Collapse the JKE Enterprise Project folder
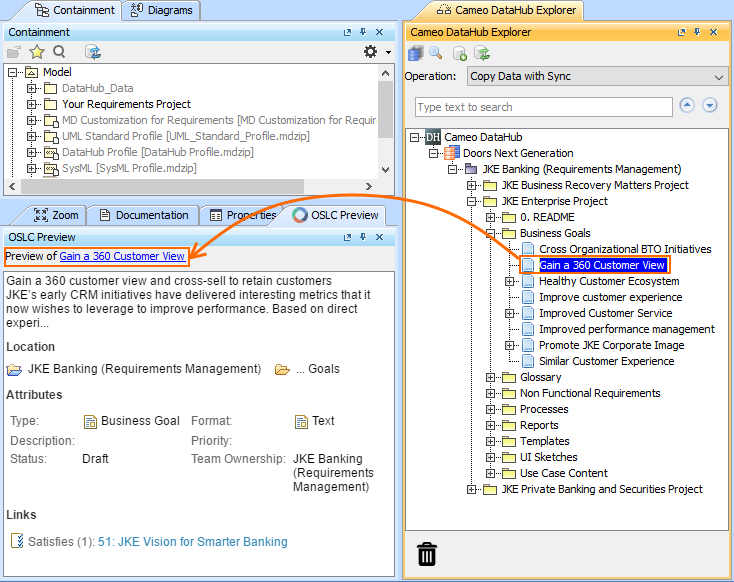 pyautogui.click(x=471, y=201)
